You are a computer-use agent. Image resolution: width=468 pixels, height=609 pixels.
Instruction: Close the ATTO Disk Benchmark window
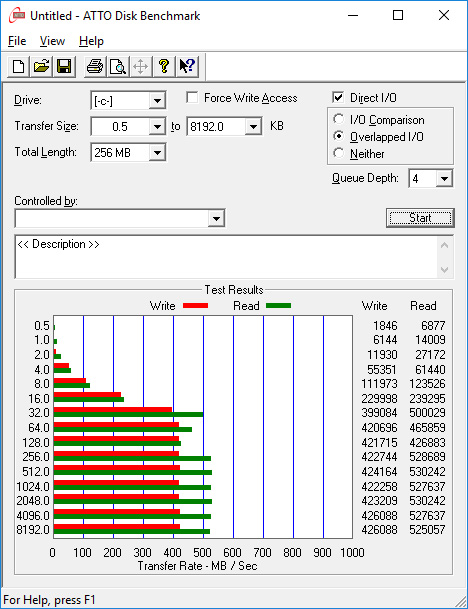pyautogui.click(x=444, y=16)
